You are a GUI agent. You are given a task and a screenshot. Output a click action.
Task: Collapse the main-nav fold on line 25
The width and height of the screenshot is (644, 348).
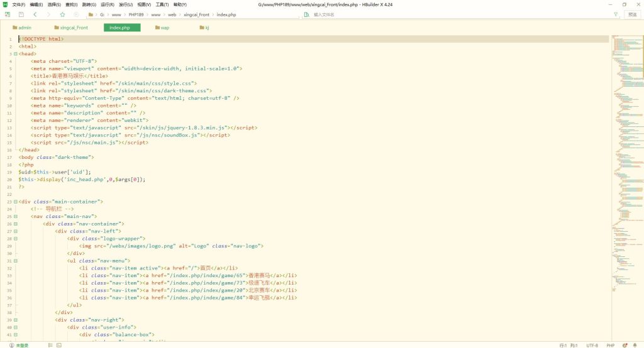tap(16, 216)
